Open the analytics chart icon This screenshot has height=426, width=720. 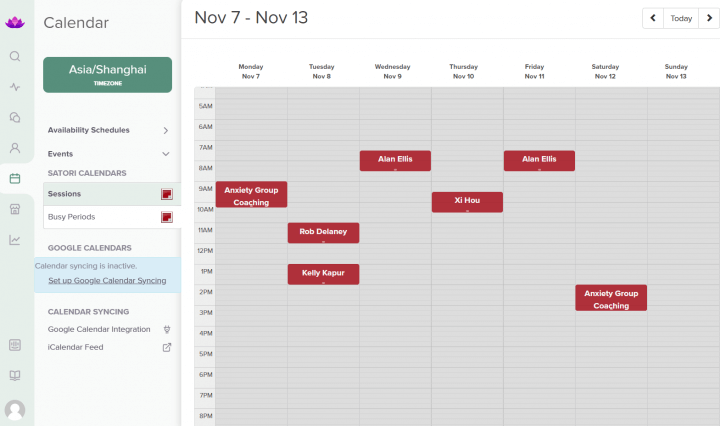click(x=15, y=239)
